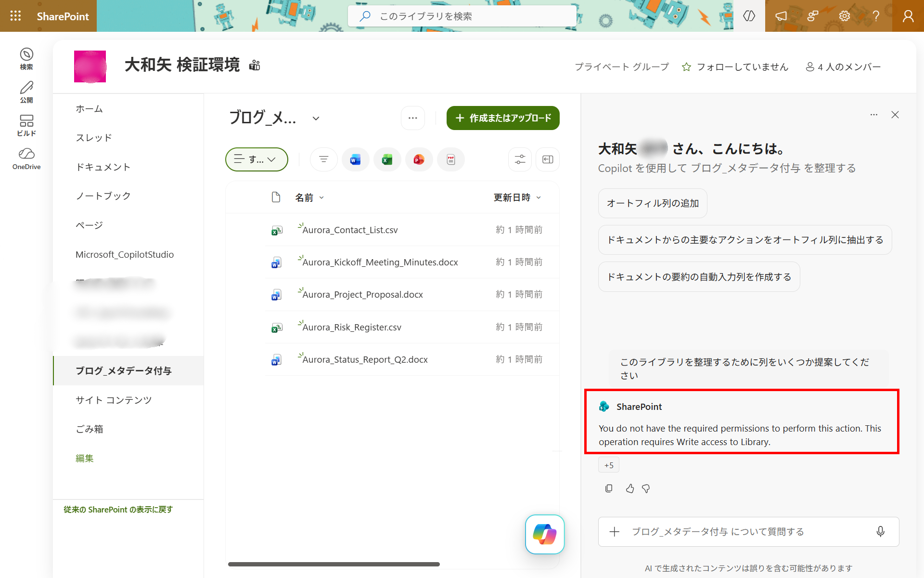Click the Teams icon beside site title
The width and height of the screenshot is (924, 578).
point(255,66)
